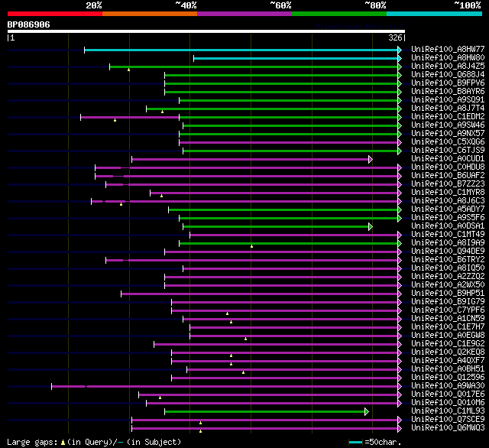Select the UniRef100_A8IQ50 text
Viewport: 489px width, 448px height.
[448, 268]
